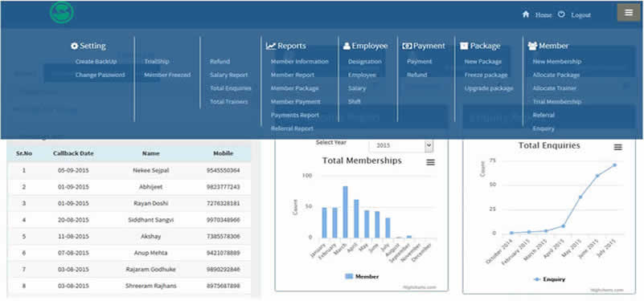The width and height of the screenshot is (644, 301).
Task: Toggle the hamburger menu button
Action: (629, 12)
